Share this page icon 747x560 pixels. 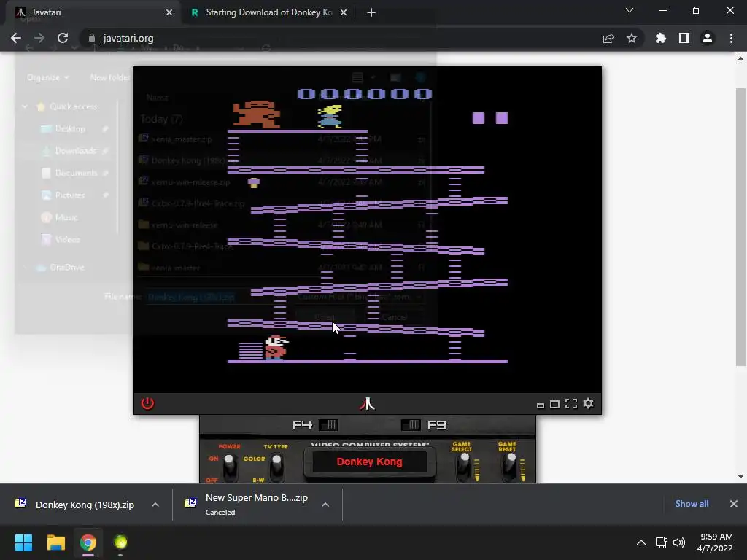pos(608,38)
